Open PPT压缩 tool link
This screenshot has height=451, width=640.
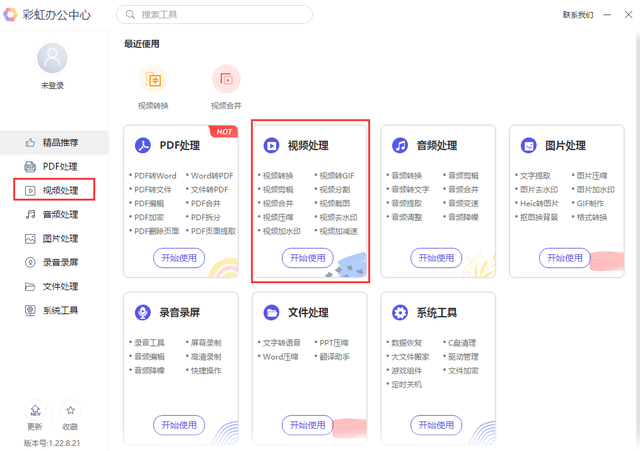point(334,343)
